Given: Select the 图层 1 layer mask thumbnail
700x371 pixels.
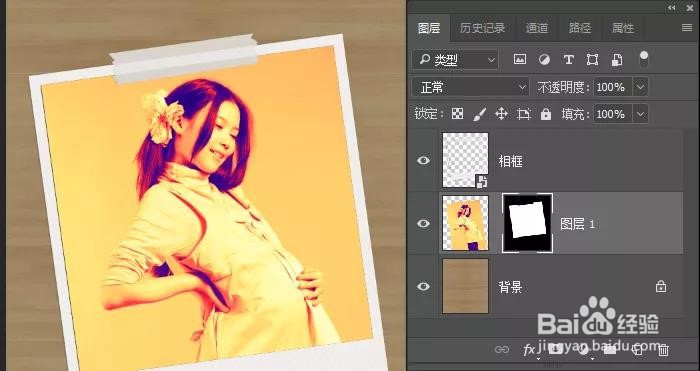Looking at the screenshot, I should pos(528,223).
